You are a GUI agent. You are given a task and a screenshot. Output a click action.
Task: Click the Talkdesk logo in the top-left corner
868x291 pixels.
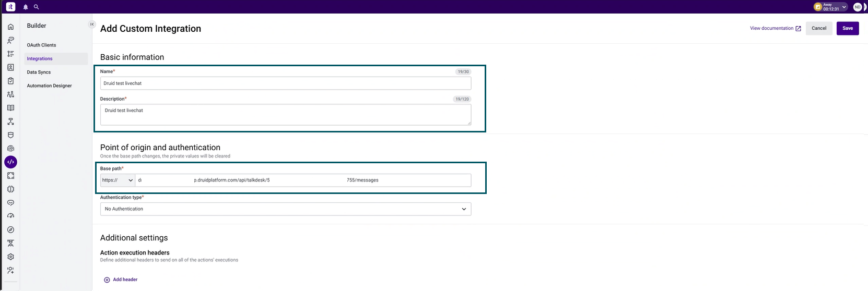coord(10,7)
